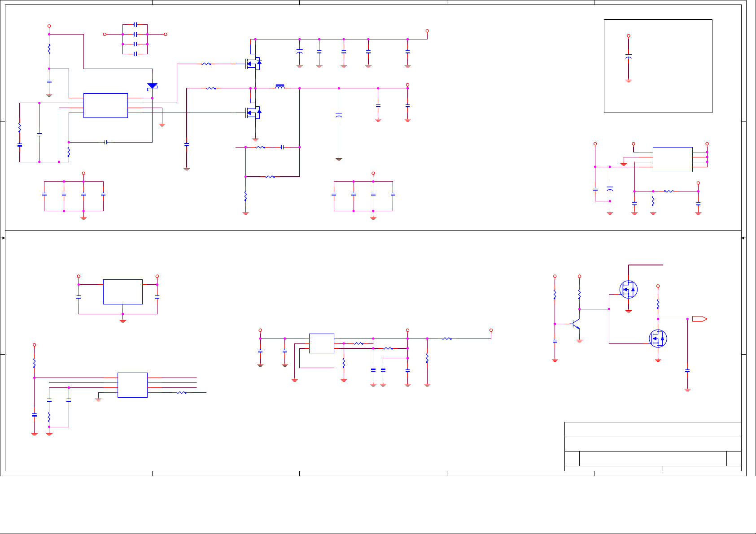The height and width of the screenshot is (534, 756).
Task: Select the horizontal bootstrap capacitor below the controller IC
Action: click(x=106, y=142)
